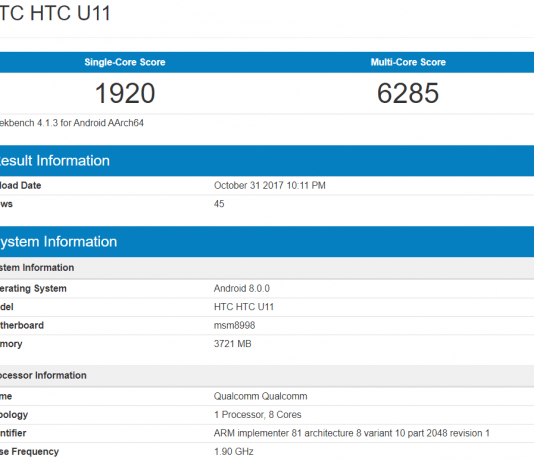Select the value 1 Processor, 8 Cores
534x462 pixels.
[x=257, y=415]
